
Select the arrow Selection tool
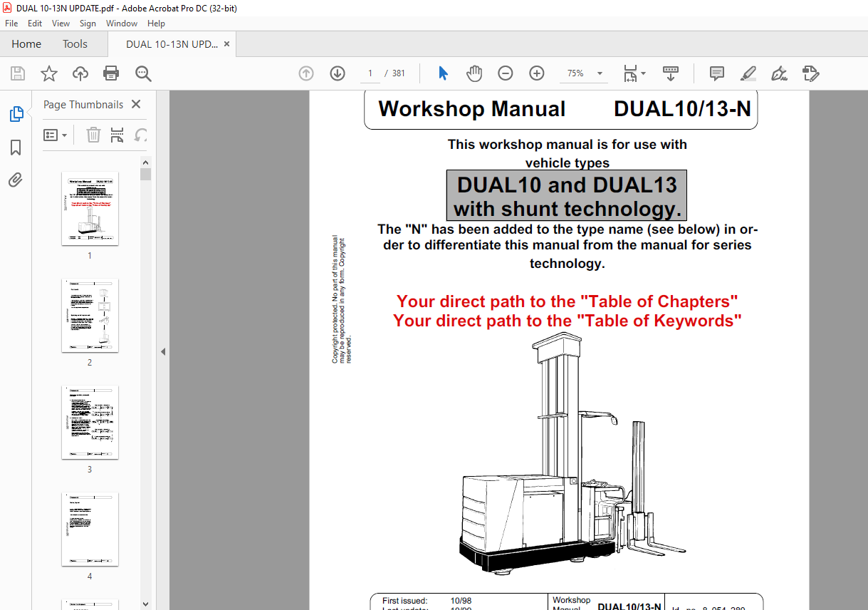coord(444,73)
